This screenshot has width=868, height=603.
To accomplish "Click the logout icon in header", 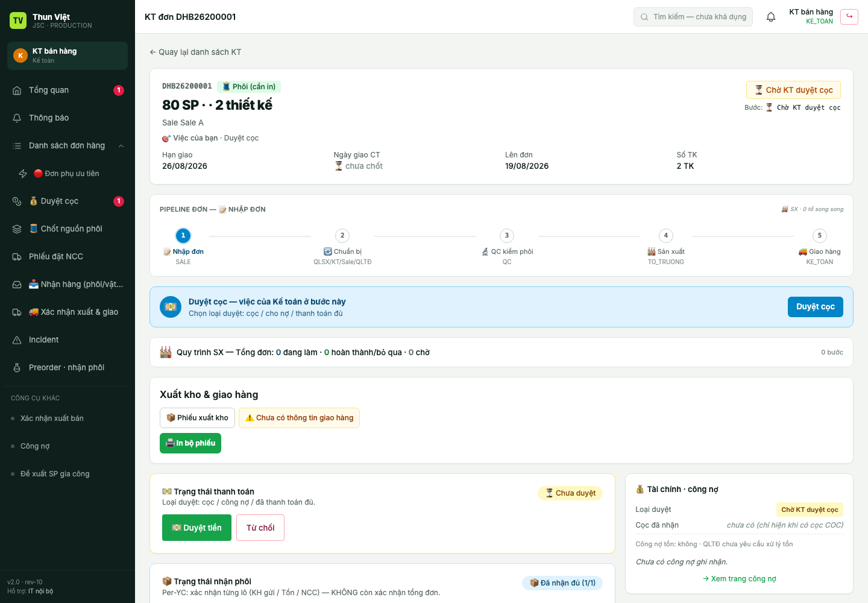I will click(849, 16).
